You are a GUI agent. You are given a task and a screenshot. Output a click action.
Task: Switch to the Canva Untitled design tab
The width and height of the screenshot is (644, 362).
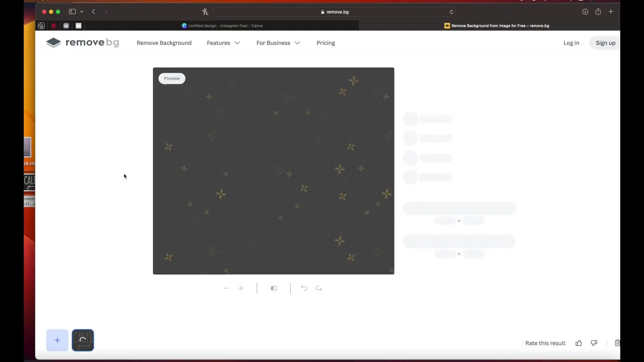pyautogui.click(x=222, y=26)
